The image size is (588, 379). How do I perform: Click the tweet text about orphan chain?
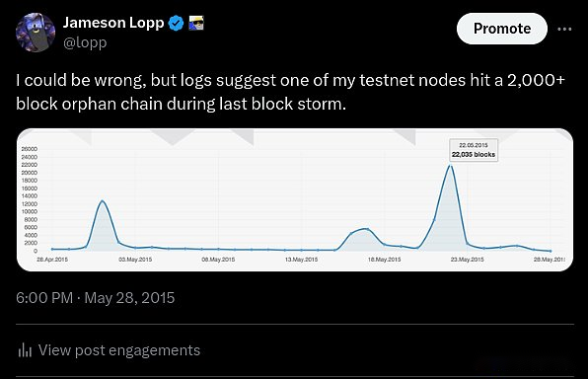[x=290, y=92]
